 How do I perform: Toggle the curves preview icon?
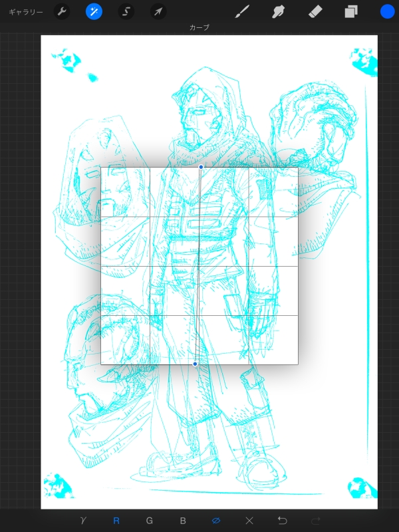click(216, 521)
